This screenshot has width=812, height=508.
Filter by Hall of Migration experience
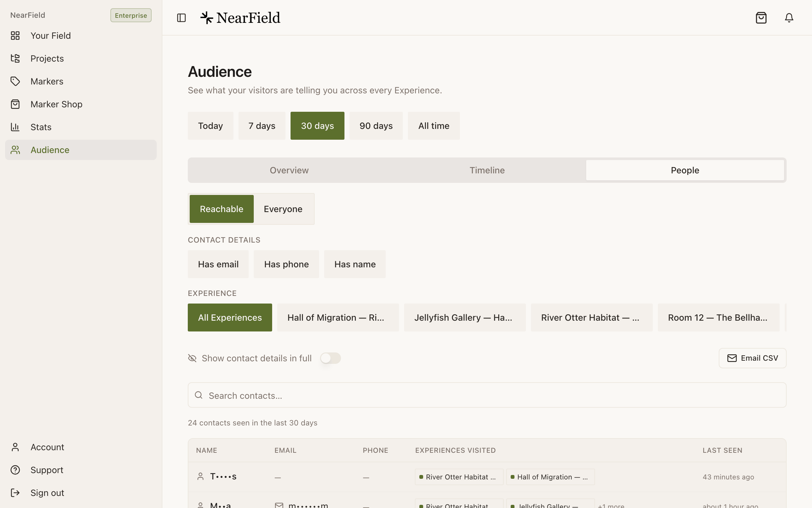coord(338,317)
